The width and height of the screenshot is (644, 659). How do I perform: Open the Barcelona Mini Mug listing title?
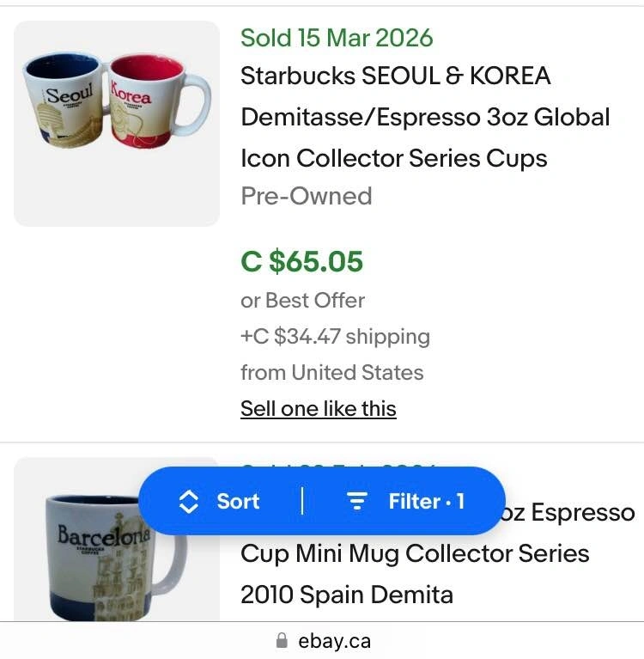pyautogui.click(x=415, y=553)
